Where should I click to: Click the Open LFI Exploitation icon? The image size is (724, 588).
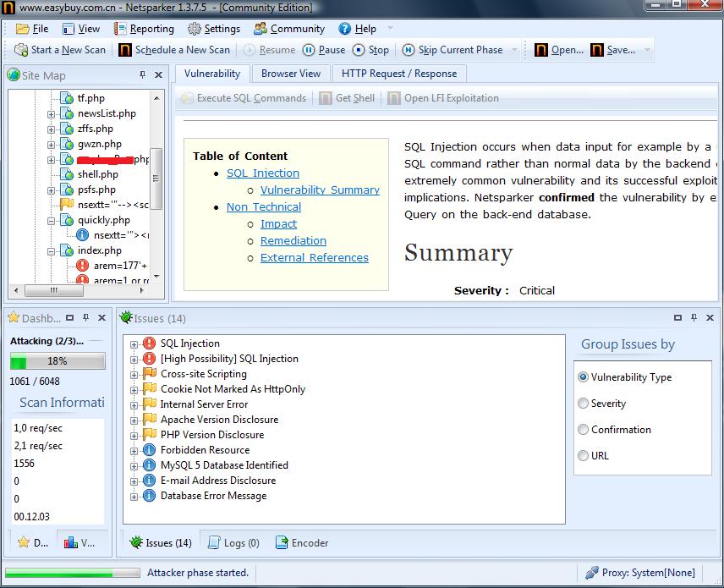[x=394, y=98]
